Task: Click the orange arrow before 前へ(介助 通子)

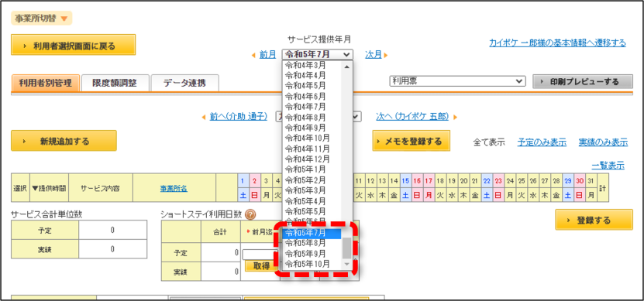Action: click(x=204, y=118)
